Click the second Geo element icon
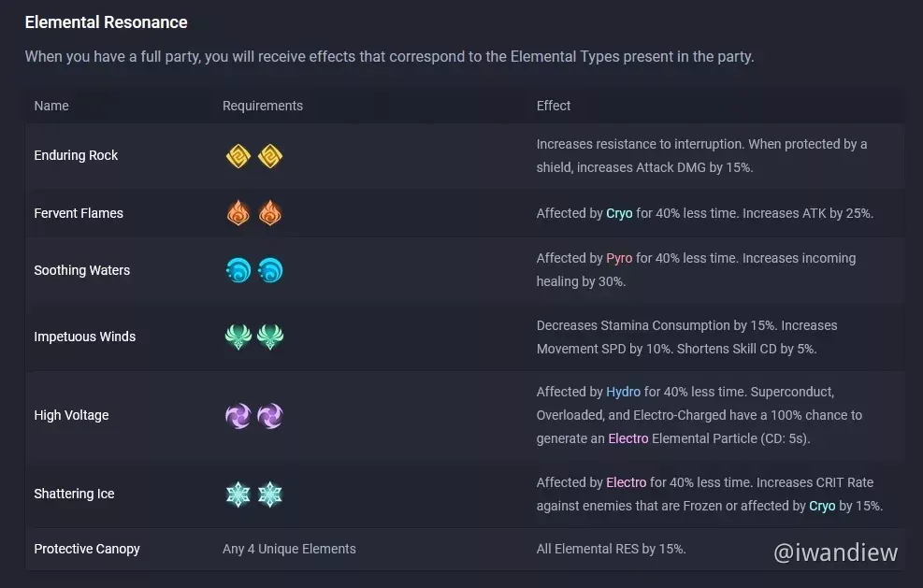923x588 pixels. [x=270, y=156]
